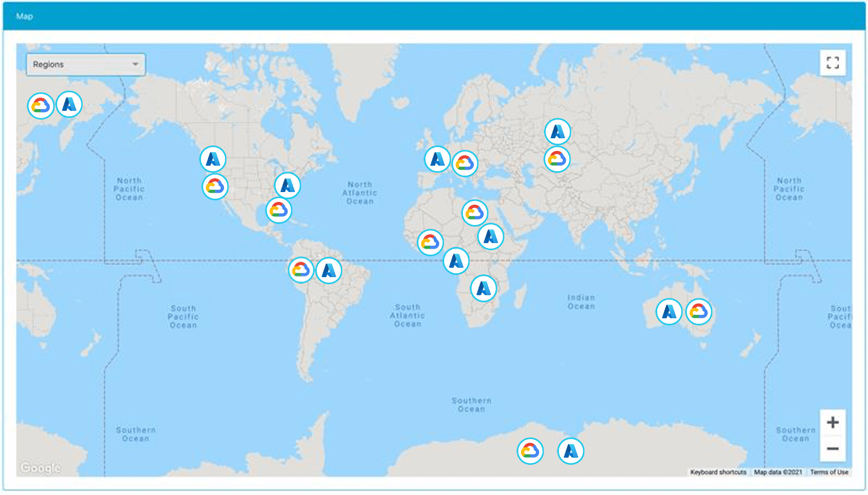Select Azure marker on US east coast
The width and height of the screenshot is (868, 495).
(x=288, y=185)
